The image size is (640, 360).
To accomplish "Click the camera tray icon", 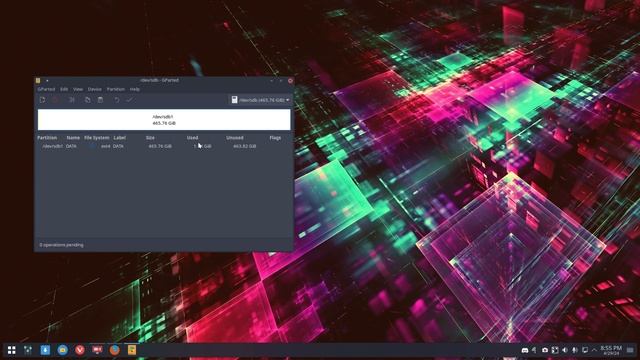I will point(544,350).
